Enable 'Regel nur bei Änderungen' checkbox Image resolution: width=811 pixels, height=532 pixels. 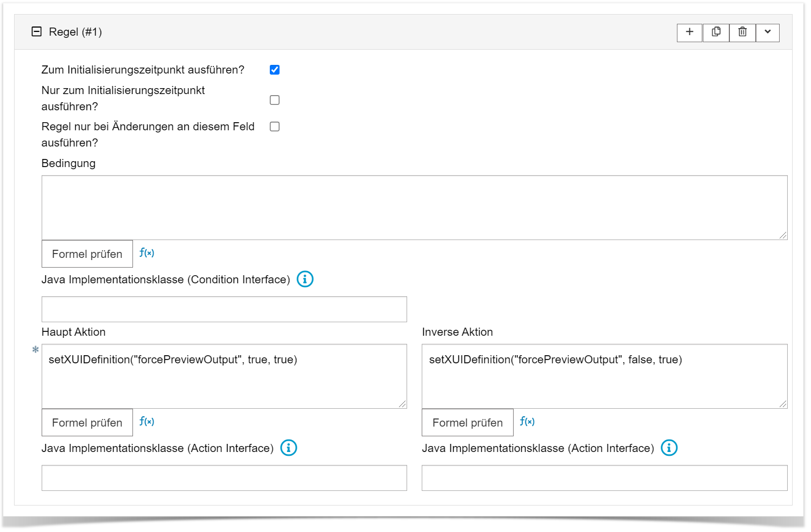coord(275,127)
